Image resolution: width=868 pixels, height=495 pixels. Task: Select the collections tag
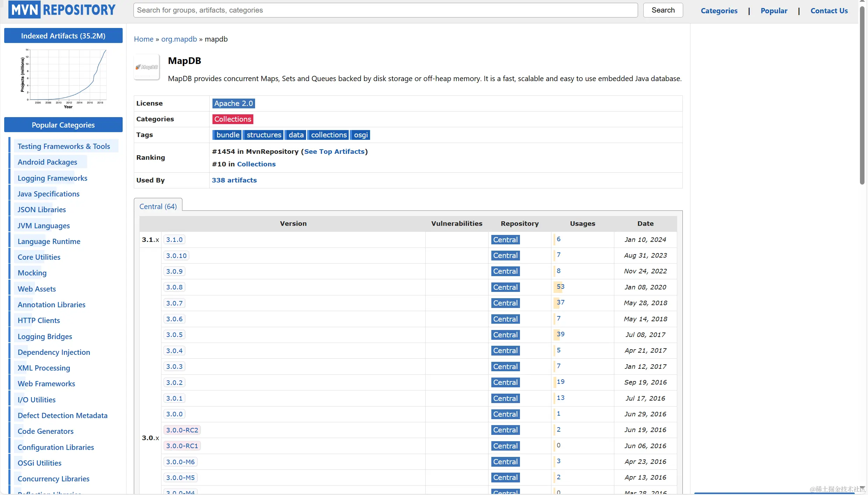tap(328, 135)
